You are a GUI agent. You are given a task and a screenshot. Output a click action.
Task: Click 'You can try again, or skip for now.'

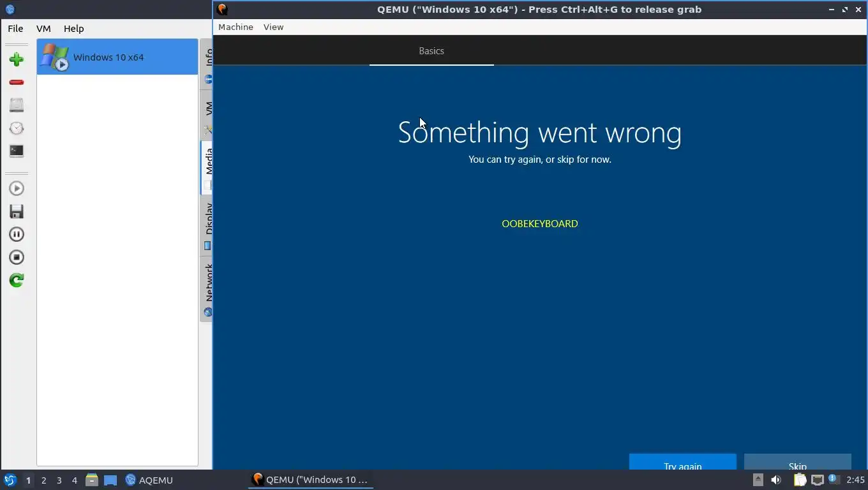(540, 160)
